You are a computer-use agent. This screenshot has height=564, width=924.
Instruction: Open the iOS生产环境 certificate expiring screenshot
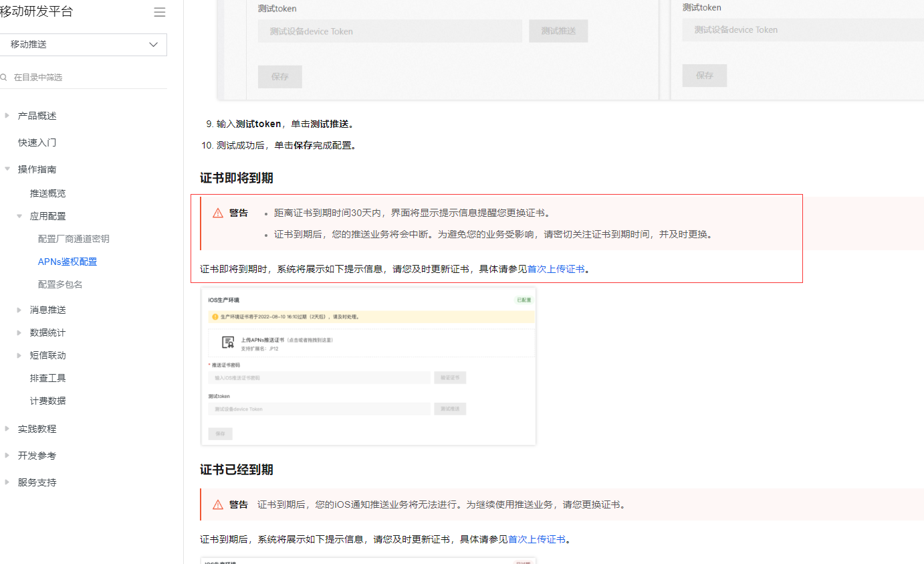pos(368,367)
